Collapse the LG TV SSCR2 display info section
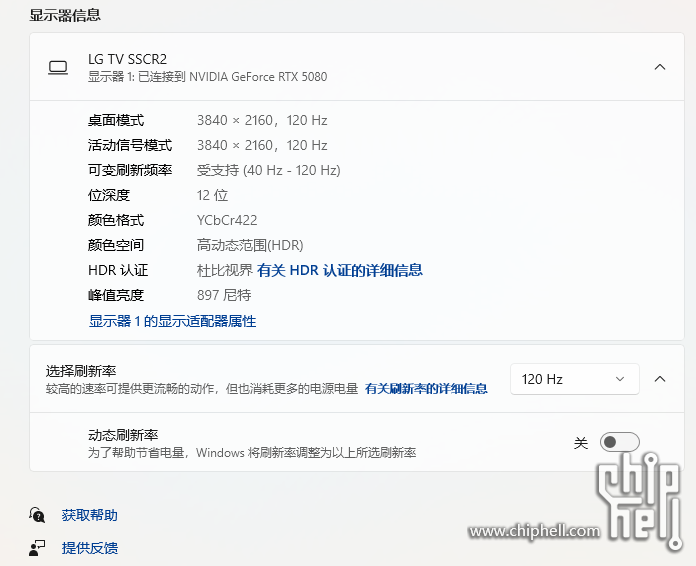This screenshot has width=696, height=566. pyautogui.click(x=660, y=67)
